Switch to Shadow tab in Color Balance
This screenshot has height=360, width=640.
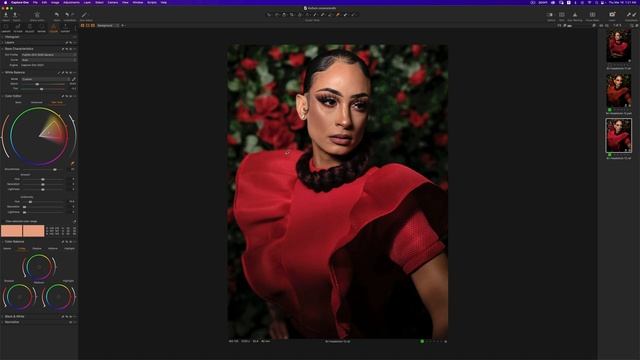[37, 249]
